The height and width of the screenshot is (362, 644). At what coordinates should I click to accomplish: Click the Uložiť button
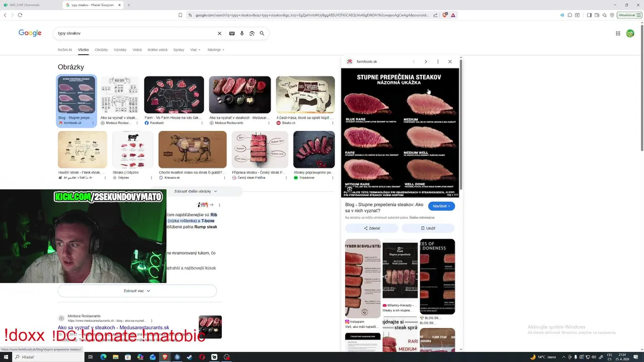(428, 228)
